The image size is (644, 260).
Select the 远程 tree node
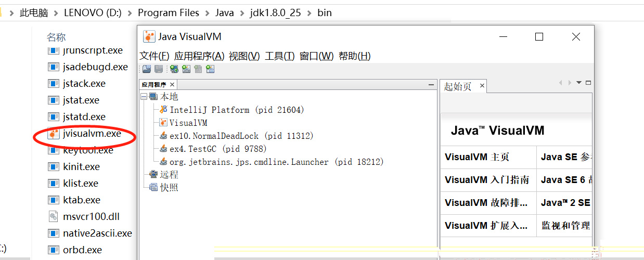click(169, 175)
